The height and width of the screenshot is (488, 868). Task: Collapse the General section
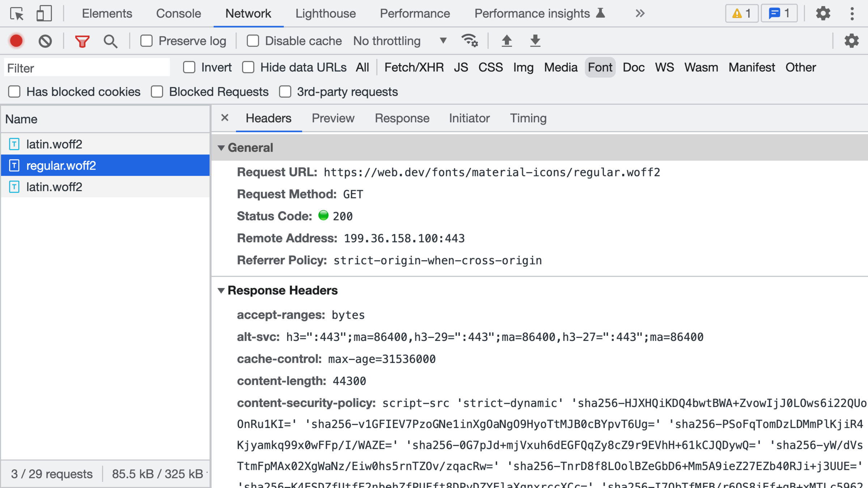pyautogui.click(x=221, y=147)
